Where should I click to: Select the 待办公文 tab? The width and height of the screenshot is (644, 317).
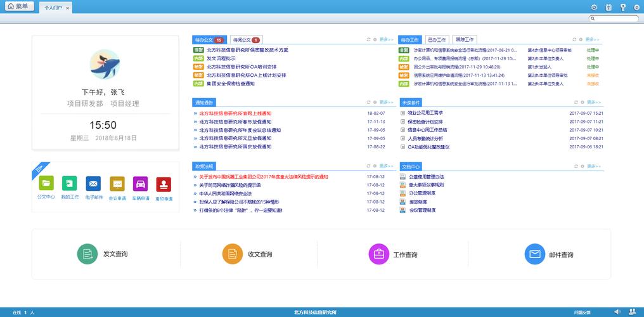209,40
